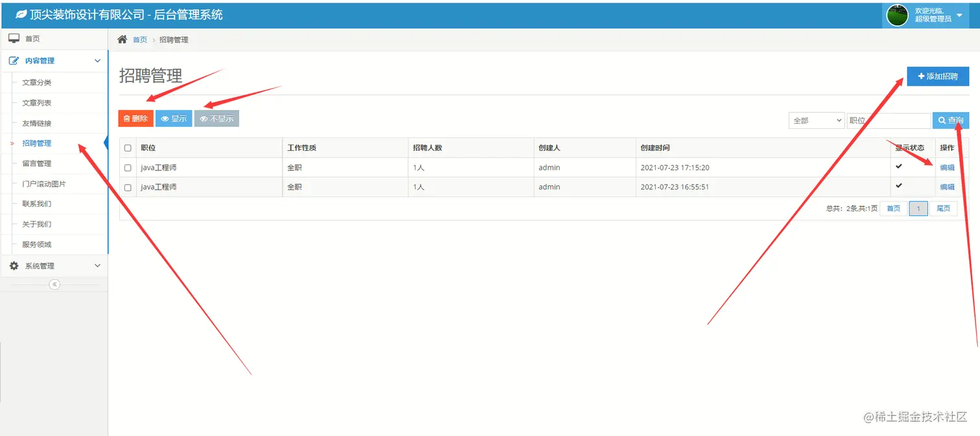Click the 首页 breadcrumb link
This screenshot has height=436, width=980.
tap(140, 40)
